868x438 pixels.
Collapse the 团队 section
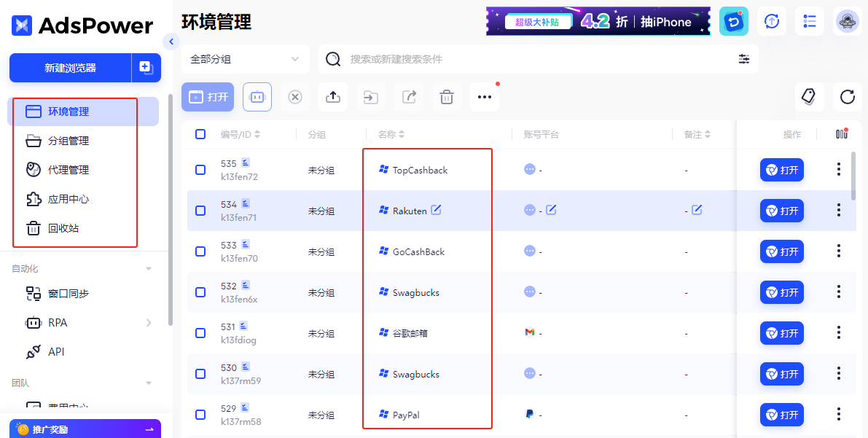point(149,383)
